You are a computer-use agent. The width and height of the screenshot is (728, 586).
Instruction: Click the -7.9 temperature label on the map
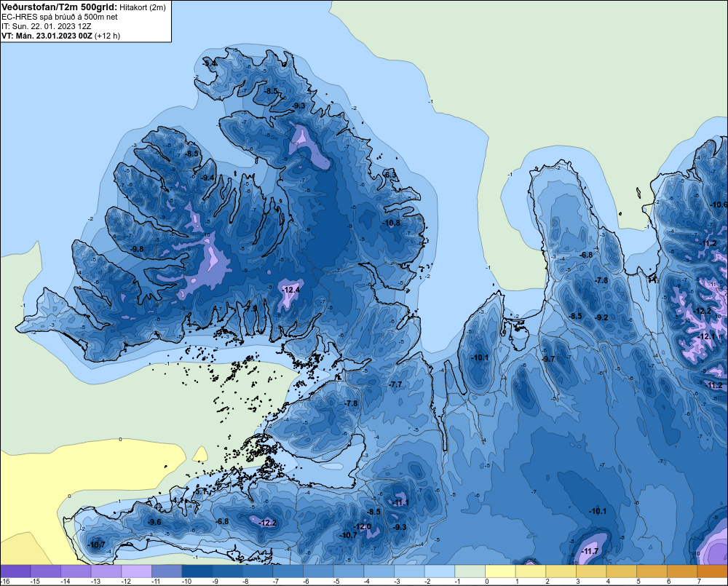pos(250,308)
